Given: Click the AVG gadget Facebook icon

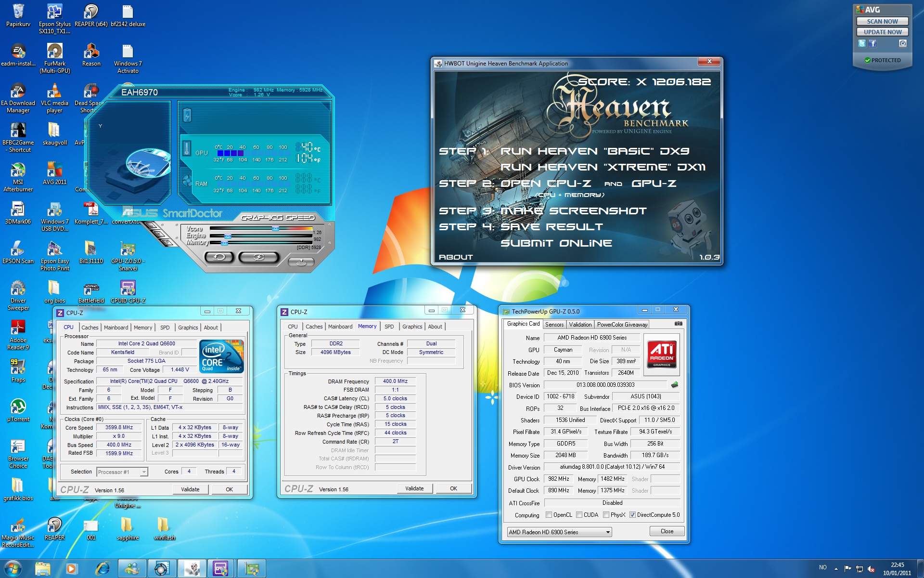Looking at the screenshot, I should (x=873, y=43).
